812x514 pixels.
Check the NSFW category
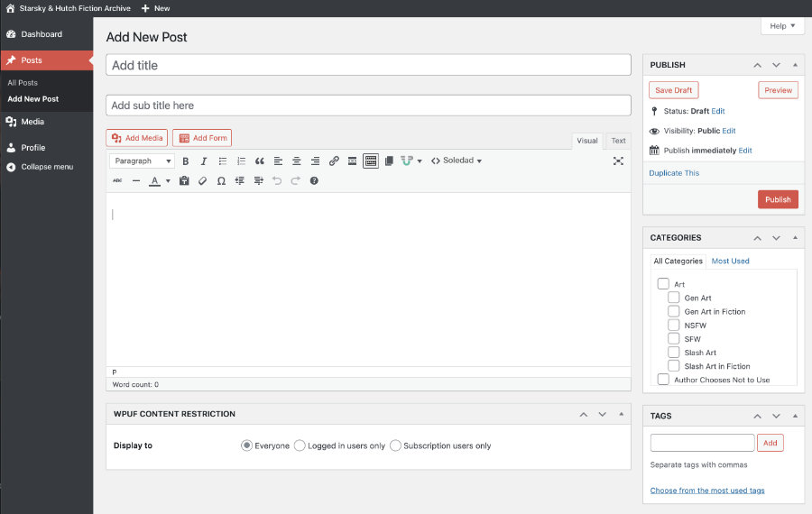pos(673,325)
